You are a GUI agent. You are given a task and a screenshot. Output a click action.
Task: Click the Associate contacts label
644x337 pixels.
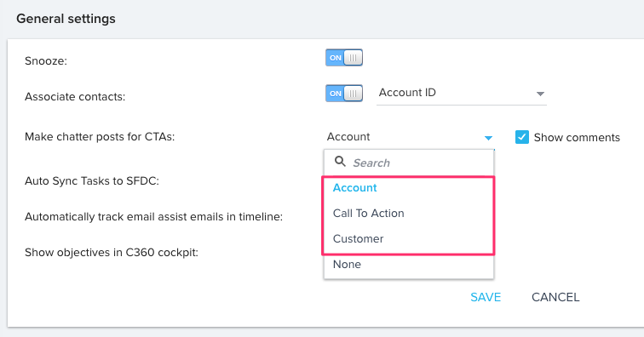pos(75,97)
